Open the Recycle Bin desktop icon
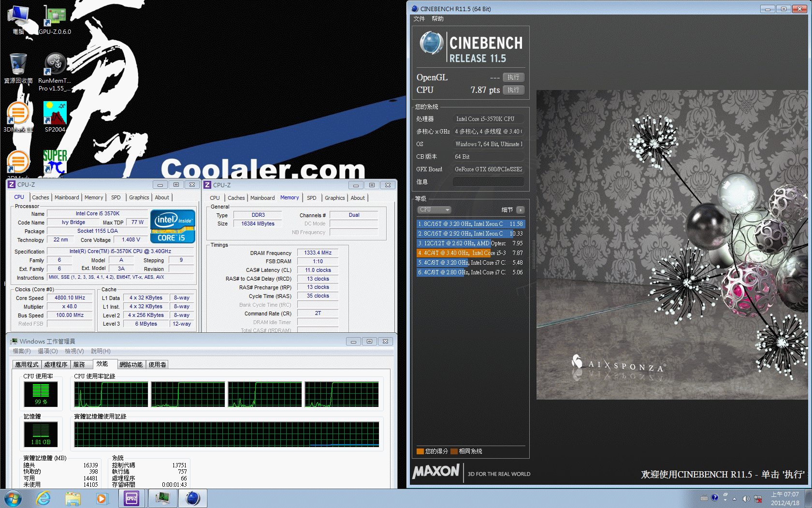 tap(18, 68)
